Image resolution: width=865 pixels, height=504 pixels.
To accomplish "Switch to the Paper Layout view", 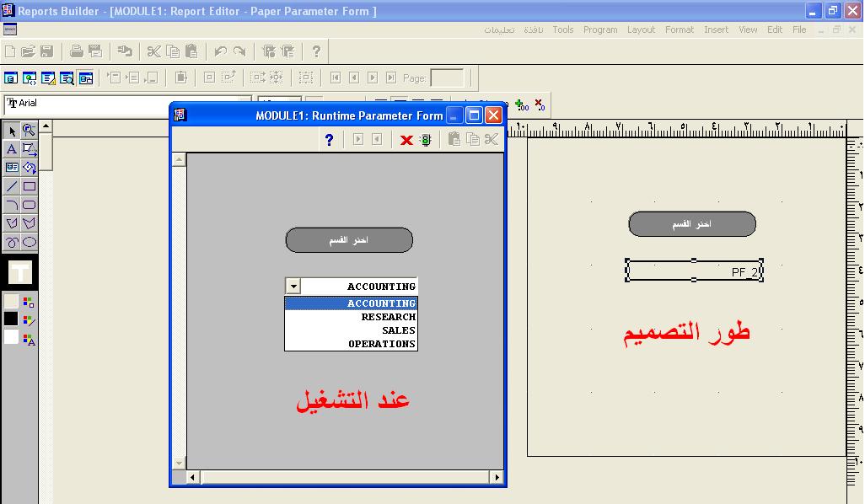I will (x=48, y=78).
